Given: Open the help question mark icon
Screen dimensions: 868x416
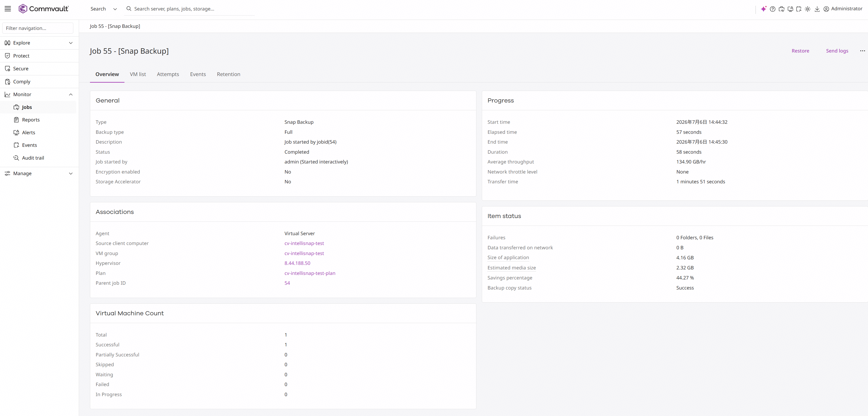Looking at the screenshot, I should [x=773, y=9].
